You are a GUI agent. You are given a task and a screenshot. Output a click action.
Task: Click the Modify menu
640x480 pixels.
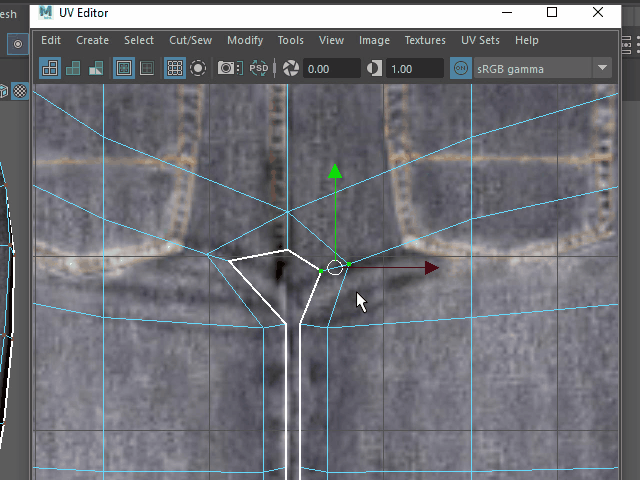coord(245,40)
